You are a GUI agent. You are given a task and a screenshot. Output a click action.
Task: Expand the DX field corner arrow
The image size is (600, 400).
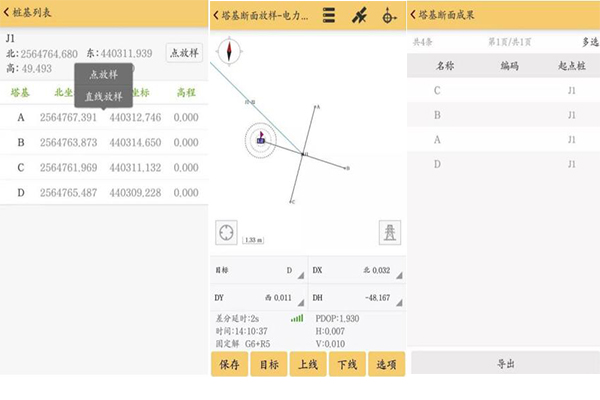click(397, 275)
